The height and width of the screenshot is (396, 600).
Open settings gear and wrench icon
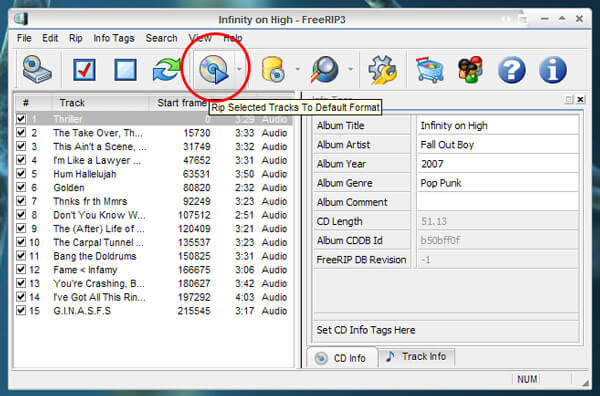coord(382,70)
